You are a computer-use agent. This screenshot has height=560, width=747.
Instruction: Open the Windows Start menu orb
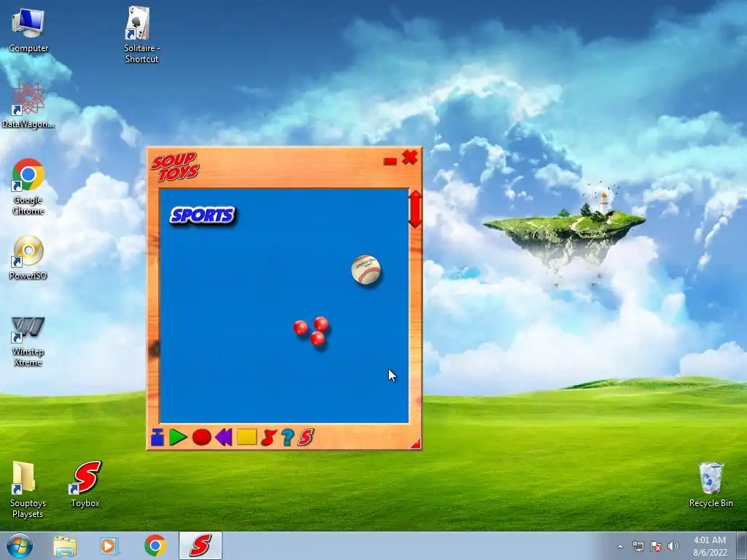pos(20,545)
